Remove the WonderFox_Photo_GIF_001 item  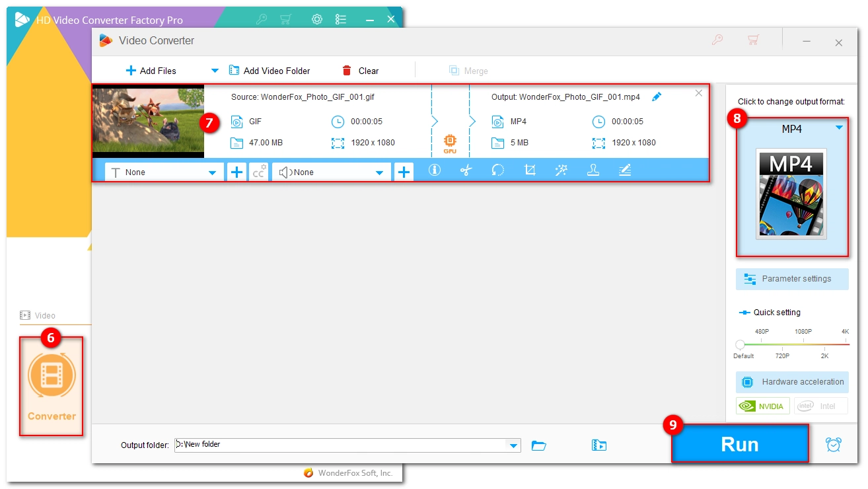click(699, 93)
